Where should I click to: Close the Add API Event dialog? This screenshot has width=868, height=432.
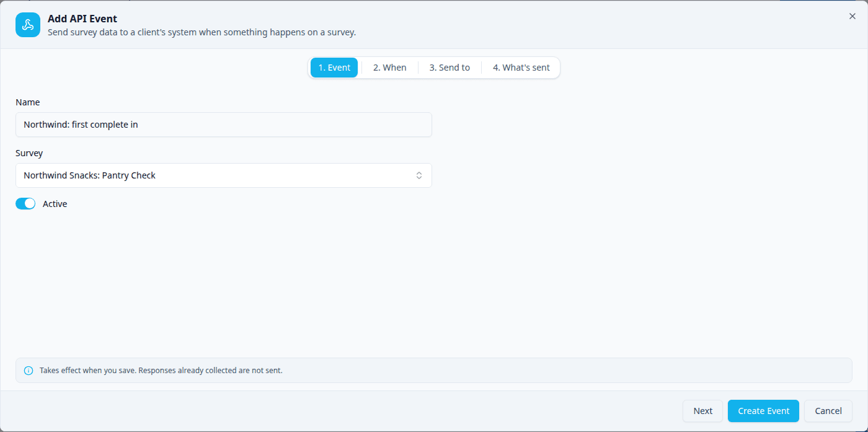[852, 16]
